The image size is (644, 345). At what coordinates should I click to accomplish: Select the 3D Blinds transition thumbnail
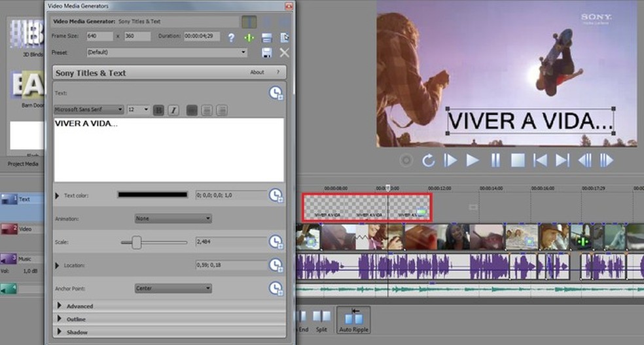point(27,34)
